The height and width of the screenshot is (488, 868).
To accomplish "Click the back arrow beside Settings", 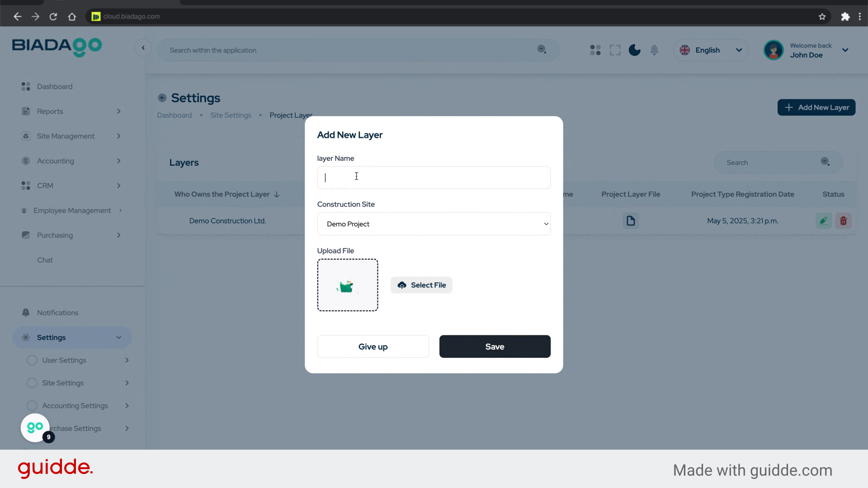I will (x=162, y=98).
